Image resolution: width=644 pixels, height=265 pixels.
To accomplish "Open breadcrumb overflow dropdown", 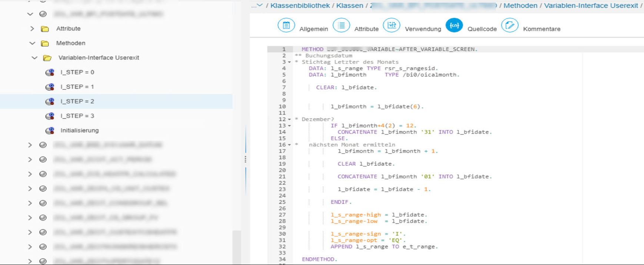I will (x=257, y=6).
